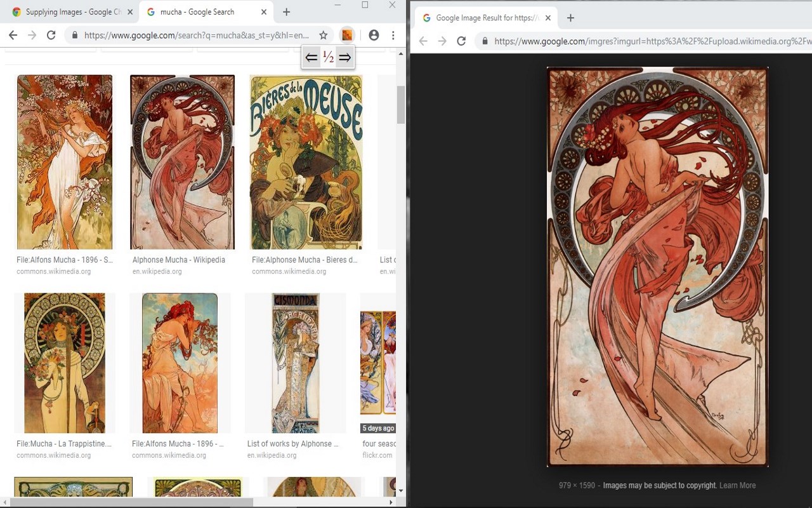Open the second-row Alfons Mucha 1896 thumbnail
The width and height of the screenshot is (812, 508).
click(180, 363)
